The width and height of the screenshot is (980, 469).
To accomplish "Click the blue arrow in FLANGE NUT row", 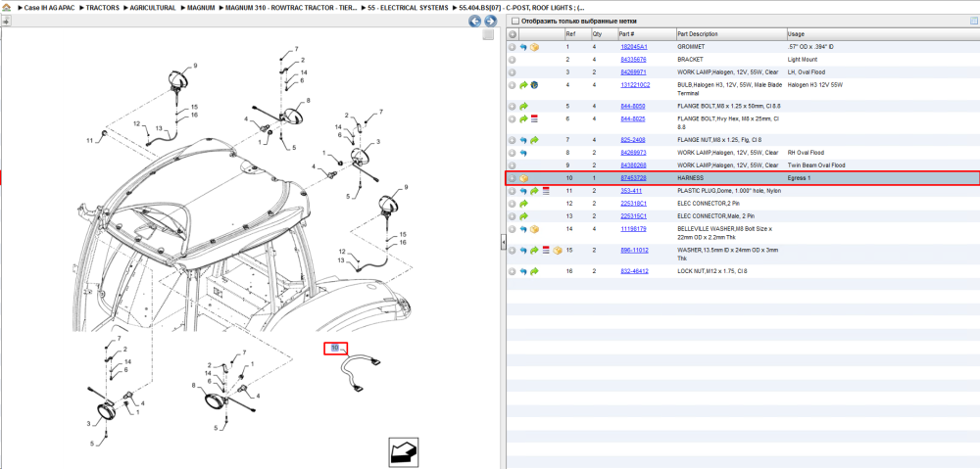I will (x=523, y=141).
